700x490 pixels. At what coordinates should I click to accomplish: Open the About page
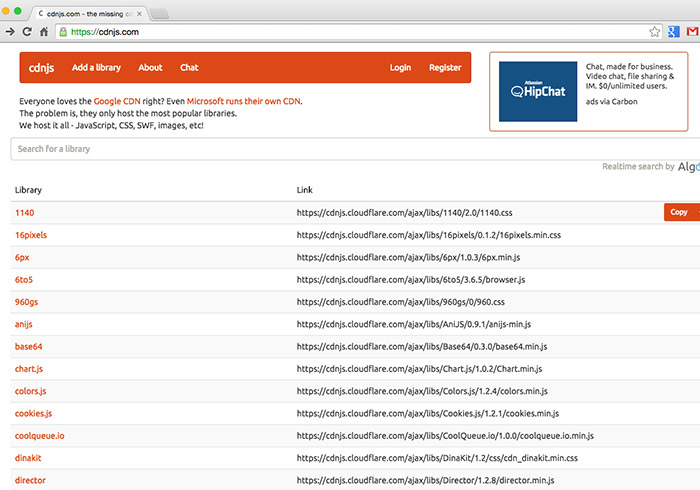(150, 67)
